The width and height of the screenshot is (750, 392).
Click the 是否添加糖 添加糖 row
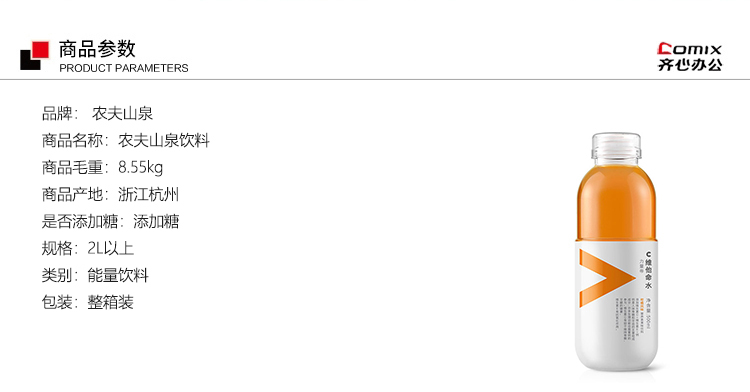110,221
